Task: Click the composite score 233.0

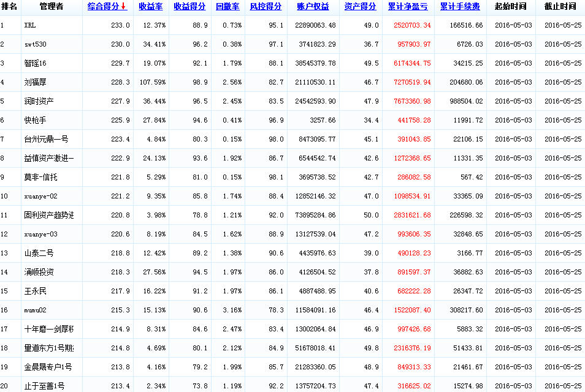Action: coord(120,25)
